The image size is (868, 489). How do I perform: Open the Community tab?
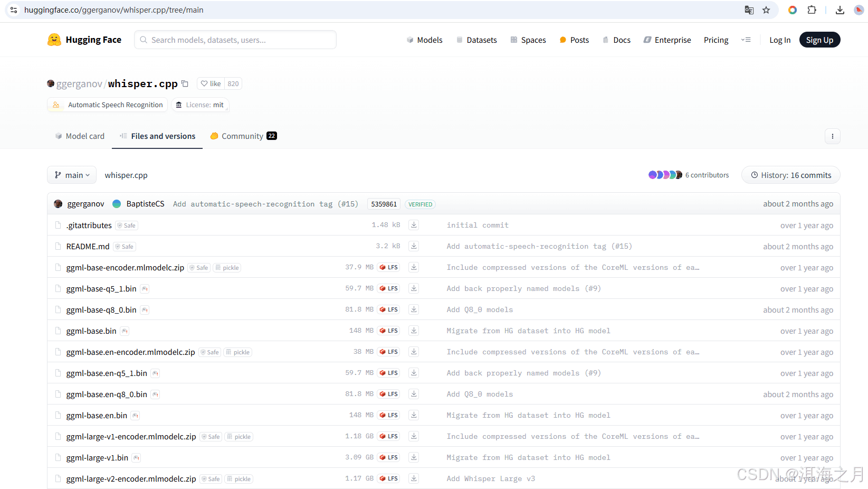click(243, 136)
